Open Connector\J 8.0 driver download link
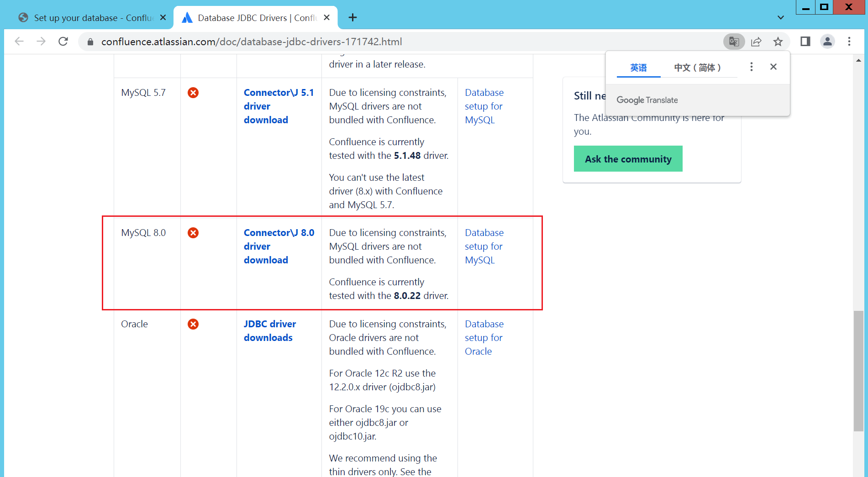This screenshot has height=477, width=868. pyautogui.click(x=279, y=246)
